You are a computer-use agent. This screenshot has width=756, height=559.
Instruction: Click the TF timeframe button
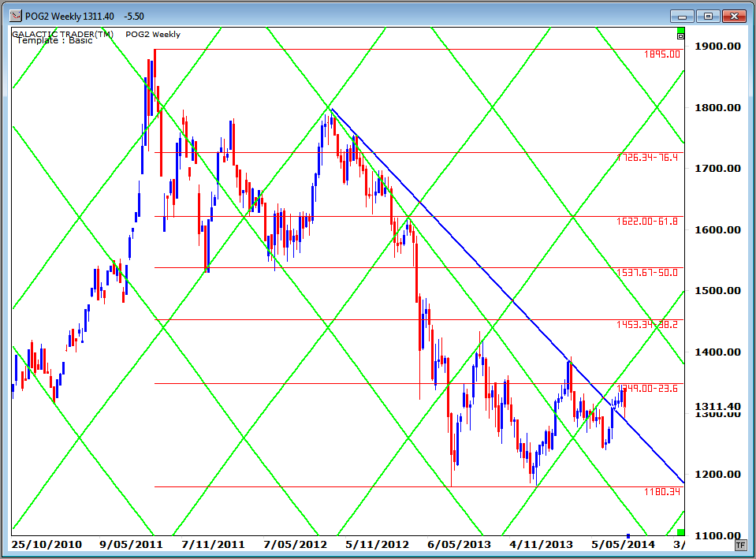click(740, 545)
